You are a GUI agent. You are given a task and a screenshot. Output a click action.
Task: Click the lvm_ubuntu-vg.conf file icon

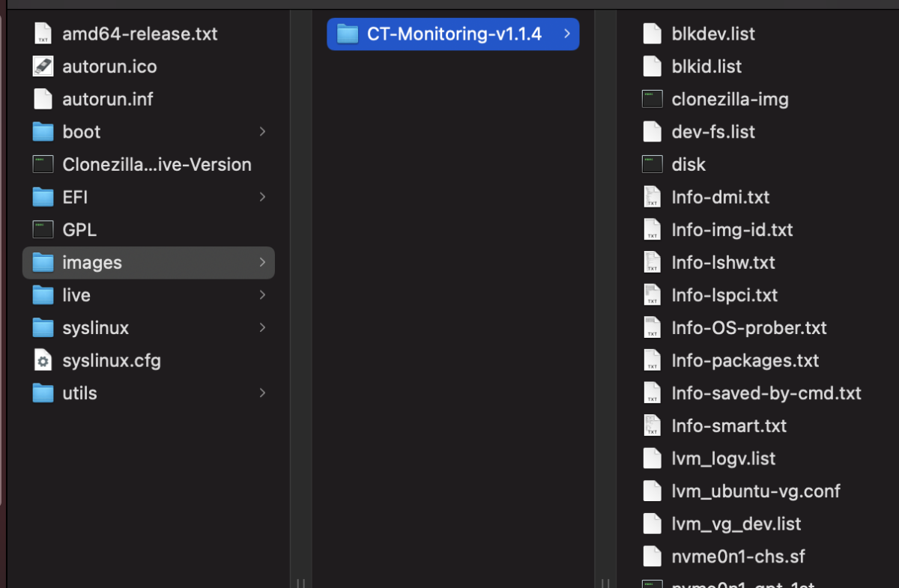click(x=653, y=491)
